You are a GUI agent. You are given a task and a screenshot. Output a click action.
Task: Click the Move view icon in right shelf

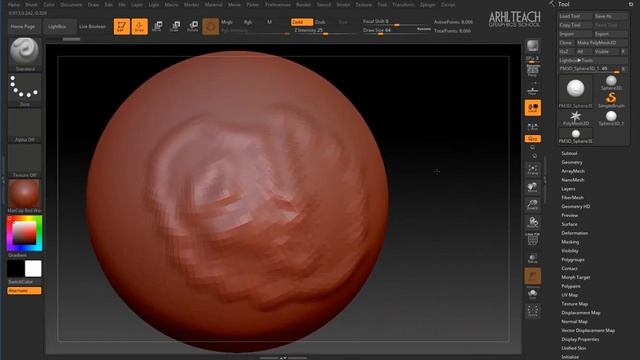coord(533,187)
